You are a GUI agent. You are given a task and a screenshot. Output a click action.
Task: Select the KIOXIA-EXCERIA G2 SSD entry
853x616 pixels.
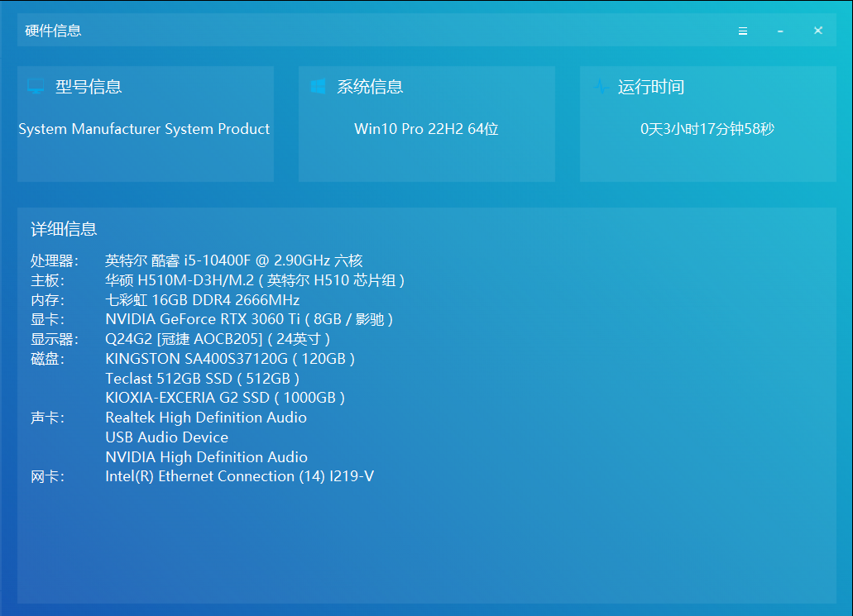225,398
